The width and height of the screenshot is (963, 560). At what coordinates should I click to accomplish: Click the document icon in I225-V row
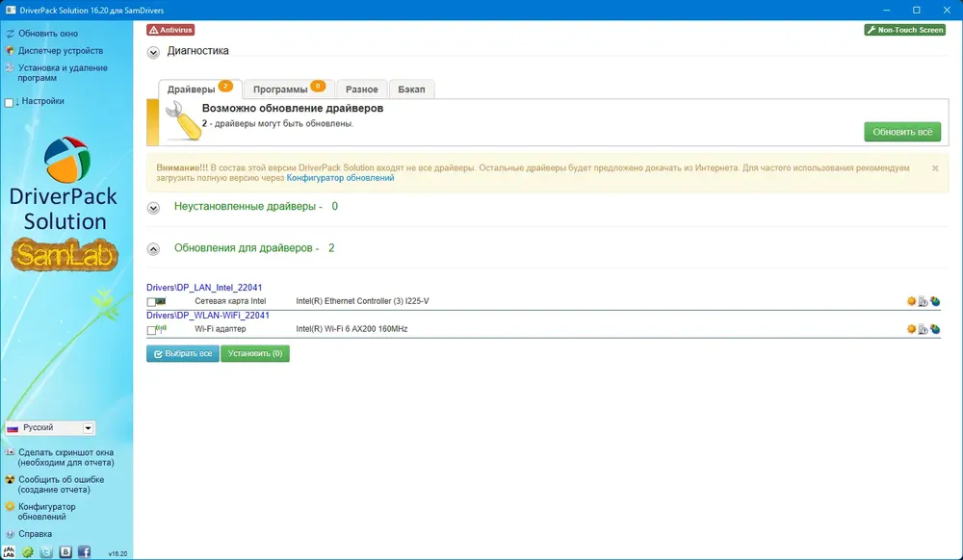click(x=923, y=301)
